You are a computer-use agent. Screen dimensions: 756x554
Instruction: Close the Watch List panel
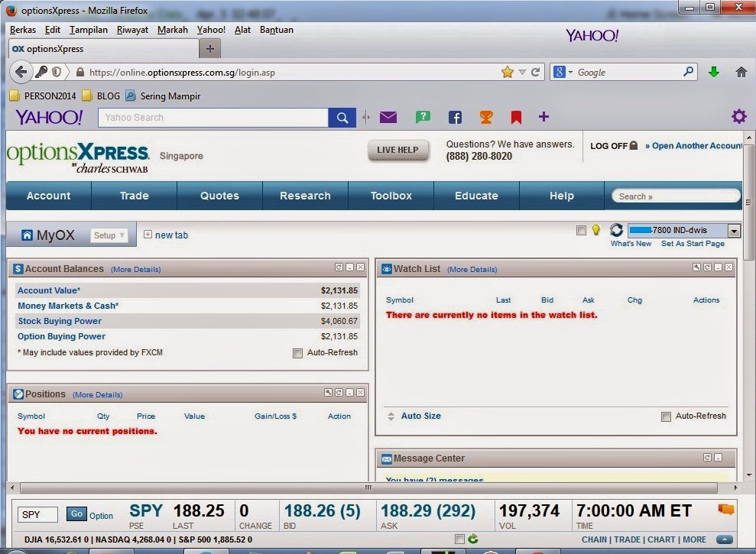(729, 267)
